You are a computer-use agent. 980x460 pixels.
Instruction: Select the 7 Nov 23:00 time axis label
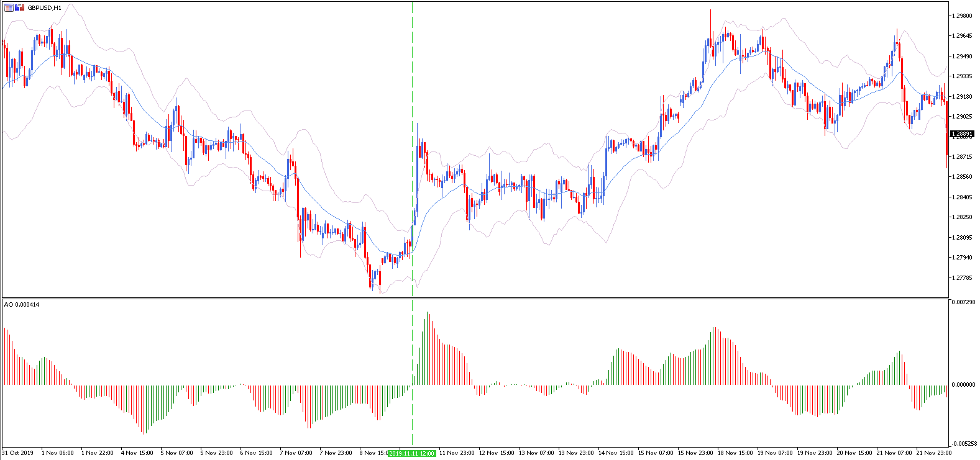336,453
